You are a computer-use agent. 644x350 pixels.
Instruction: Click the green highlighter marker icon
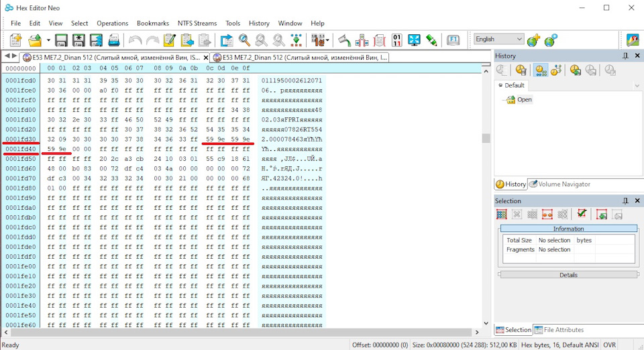(x=431, y=40)
